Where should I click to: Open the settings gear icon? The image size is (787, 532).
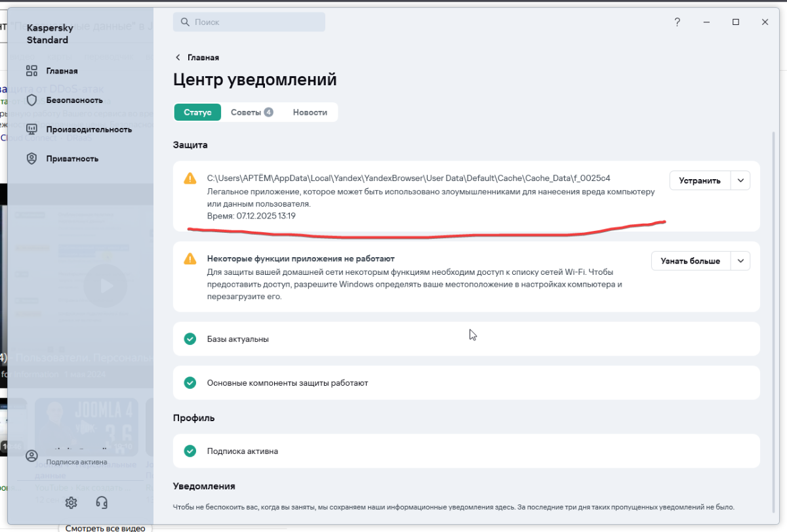[71, 502]
